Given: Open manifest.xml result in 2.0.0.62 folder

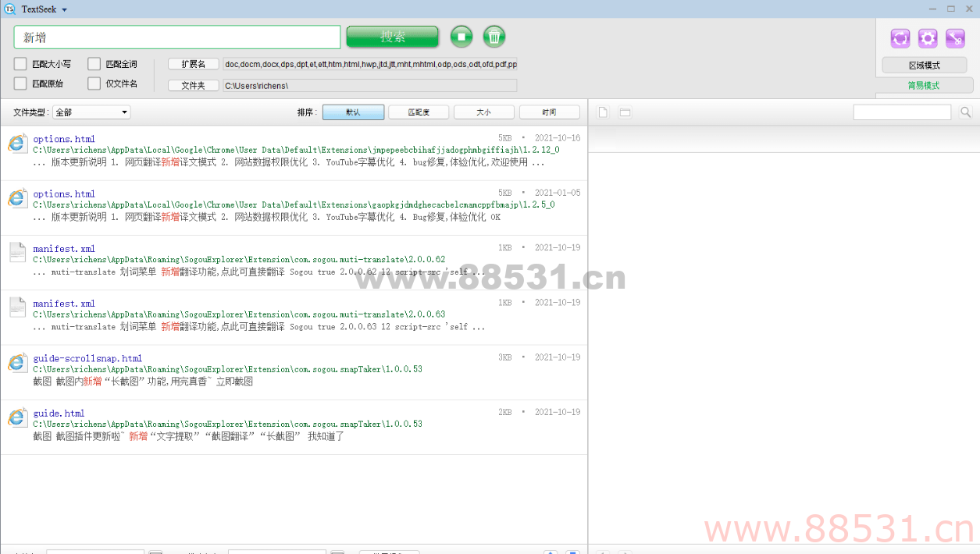Looking at the screenshot, I should (64, 249).
